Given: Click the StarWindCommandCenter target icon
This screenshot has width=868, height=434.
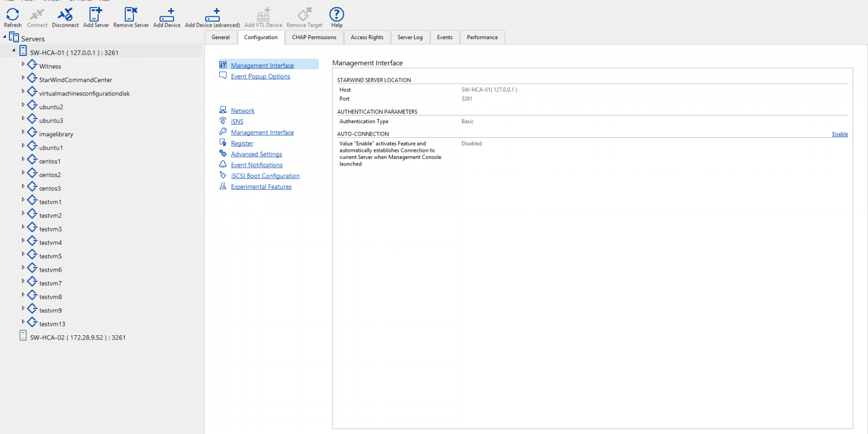Looking at the screenshot, I should coord(33,79).
